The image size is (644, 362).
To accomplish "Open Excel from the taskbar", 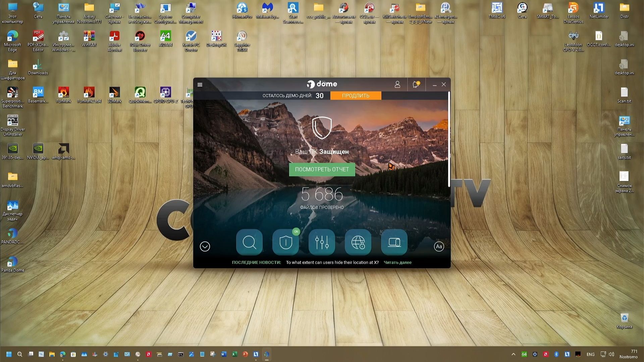I will click(234, 354).
